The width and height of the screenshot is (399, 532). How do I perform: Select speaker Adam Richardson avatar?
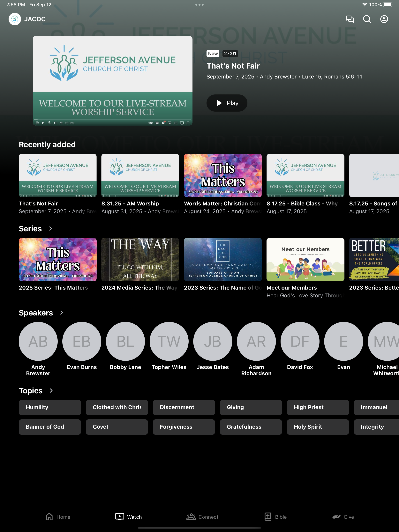(256, 341)
